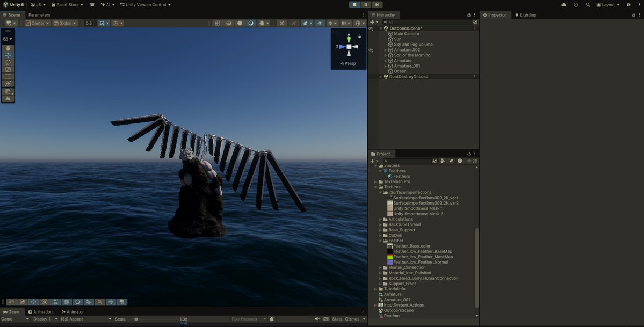The height and width of the screenshot is (327, 644).
Task: Open the Package Manager box icon
Action: click(92, 5)
